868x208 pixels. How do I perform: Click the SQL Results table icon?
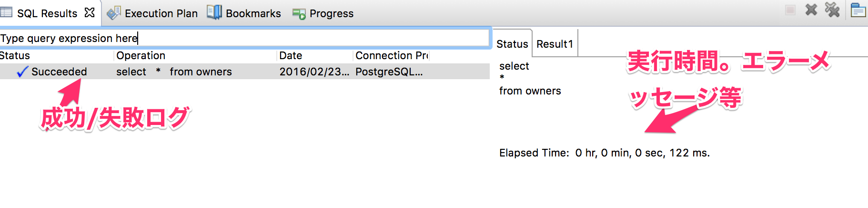tap(6, 12)
